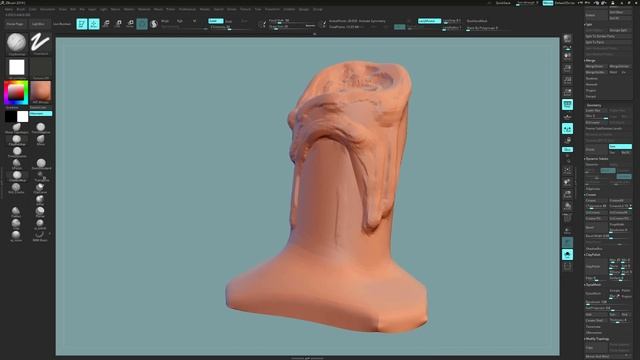640x360 pixels.
Task: Toggle the PolyF wireframe icon
Action: point(567,218)
